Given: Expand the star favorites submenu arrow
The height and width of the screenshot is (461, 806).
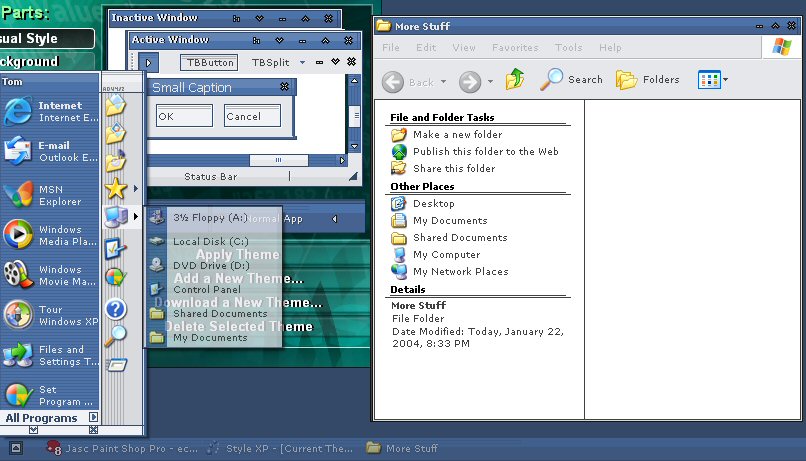Looking at the screenshot, I should pyautogui.click(x=136, y=189).
